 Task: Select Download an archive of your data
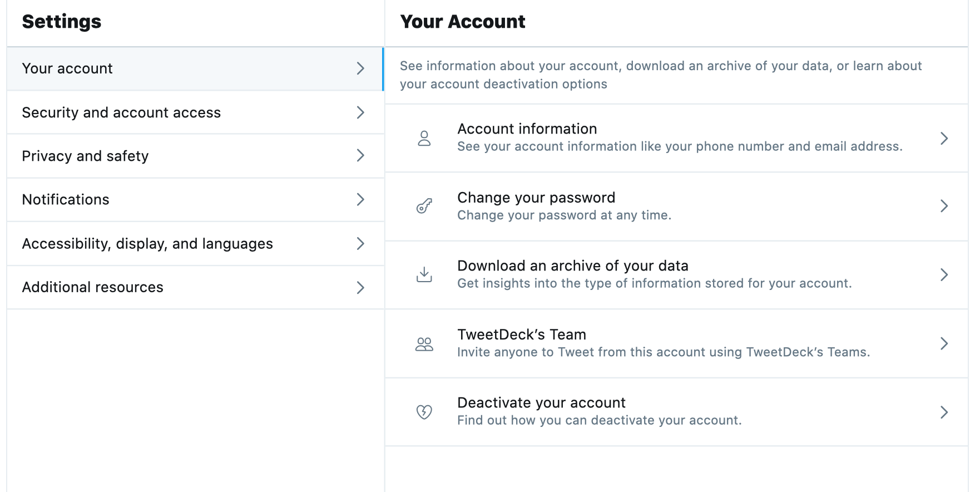676,275
